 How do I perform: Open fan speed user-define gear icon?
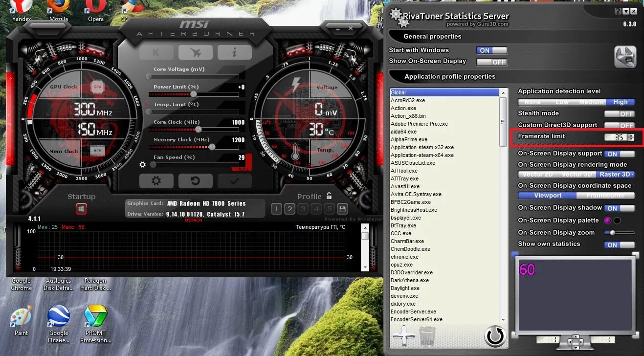coord(143,165)
